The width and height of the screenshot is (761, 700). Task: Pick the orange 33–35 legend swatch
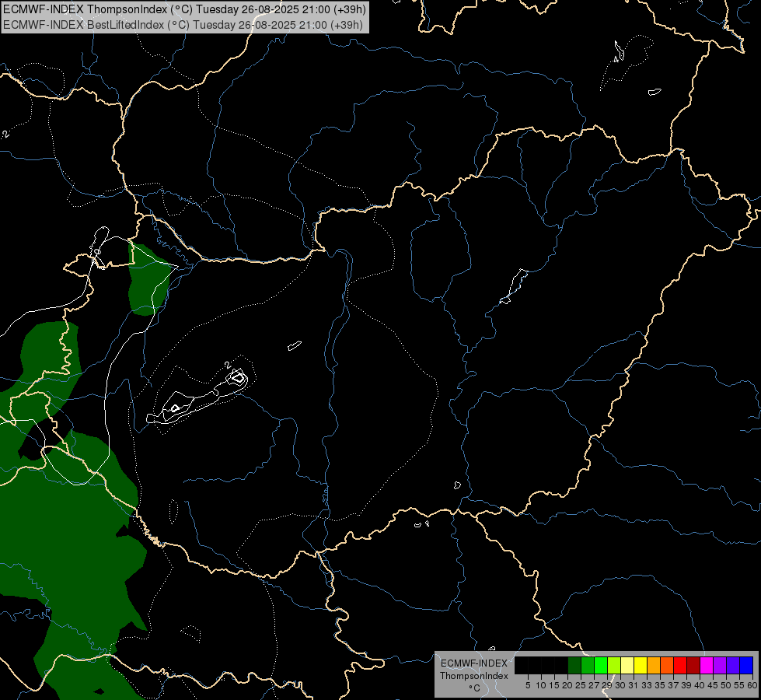click(654, 665)
